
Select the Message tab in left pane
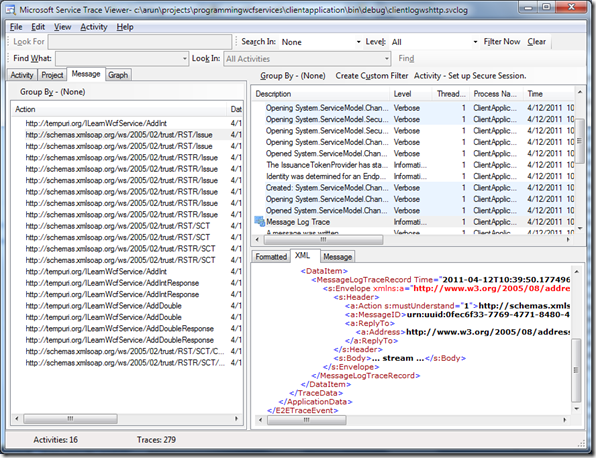point(86,74)
